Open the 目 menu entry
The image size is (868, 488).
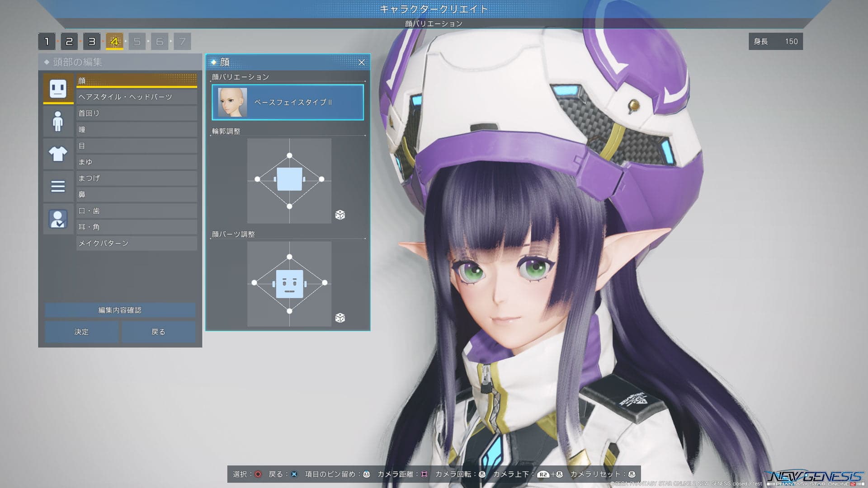pos(137,145)
